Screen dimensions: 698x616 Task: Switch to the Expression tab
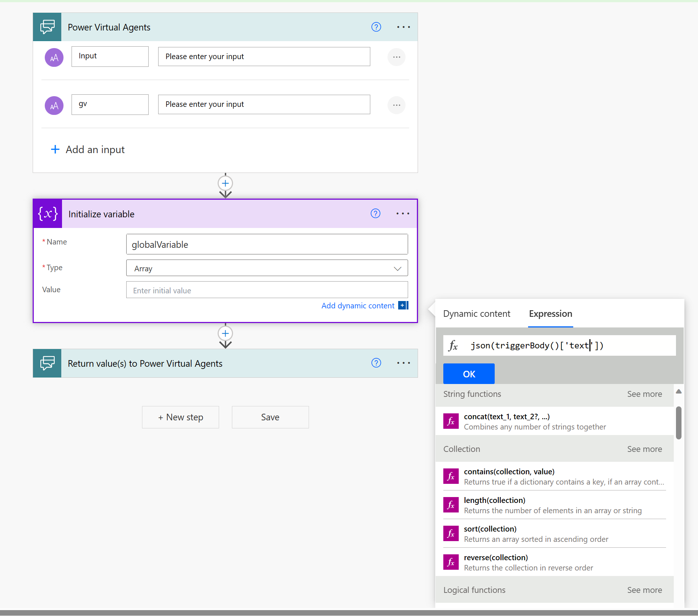coord(550,314)
